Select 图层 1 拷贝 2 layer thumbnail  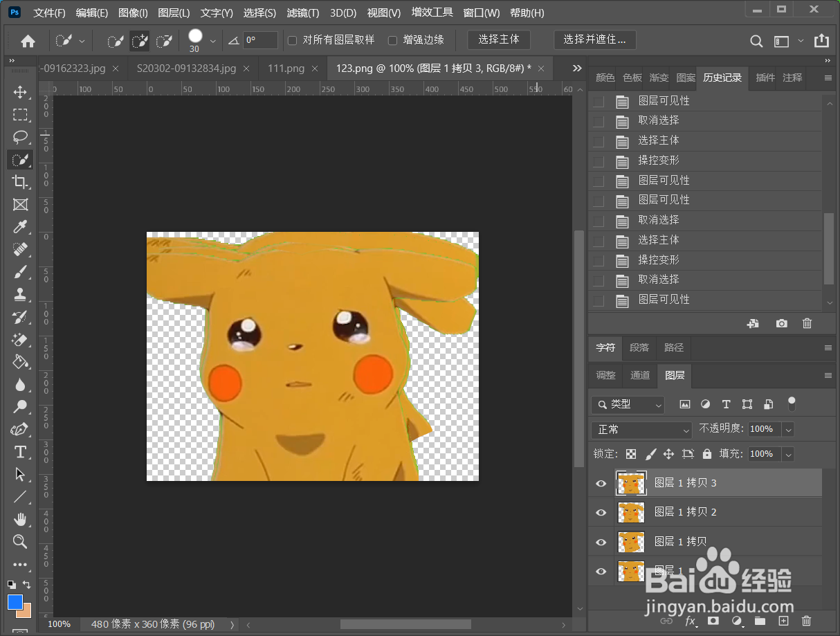tap(631, 512)
